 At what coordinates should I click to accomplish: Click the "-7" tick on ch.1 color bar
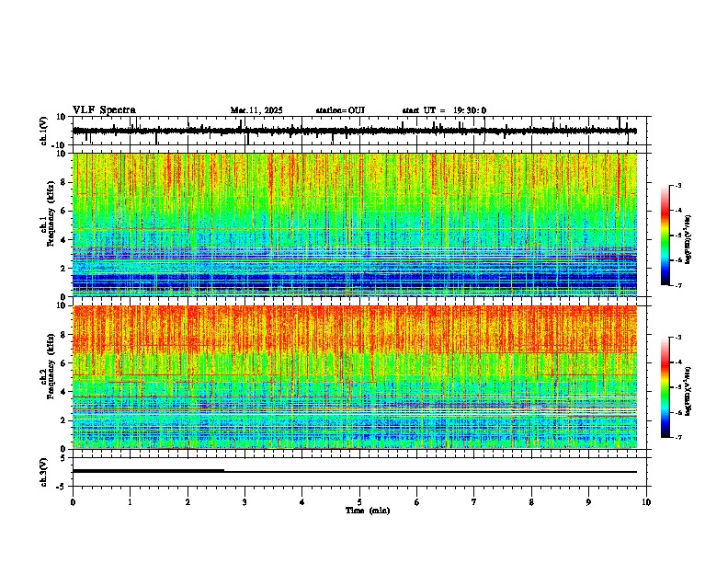[678, 285]
